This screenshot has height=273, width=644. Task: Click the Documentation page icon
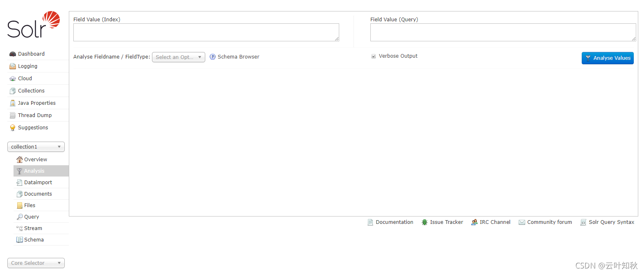tap(370, 222)
